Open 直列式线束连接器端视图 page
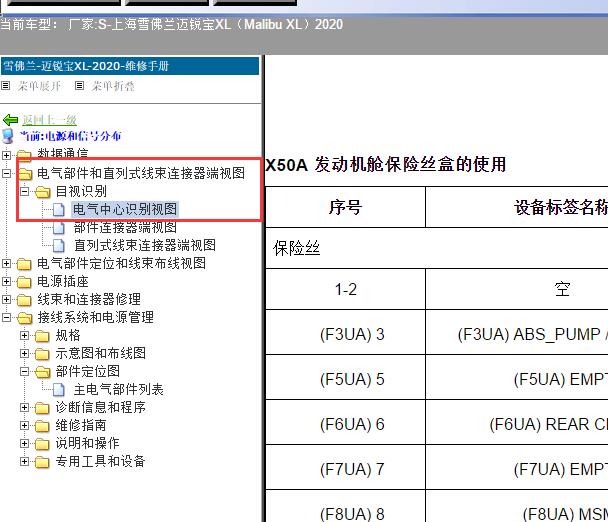 coord(145,245)
